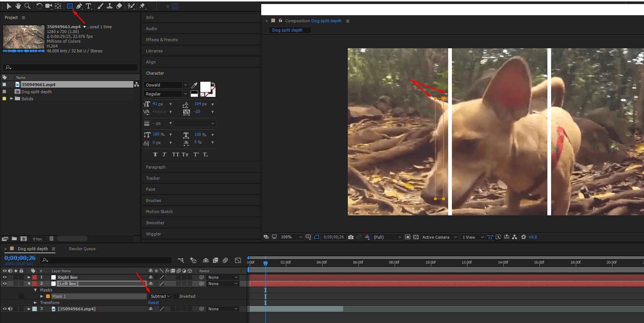
Task: Select the Rectangle shape tool
Action: tap(69, 6)
